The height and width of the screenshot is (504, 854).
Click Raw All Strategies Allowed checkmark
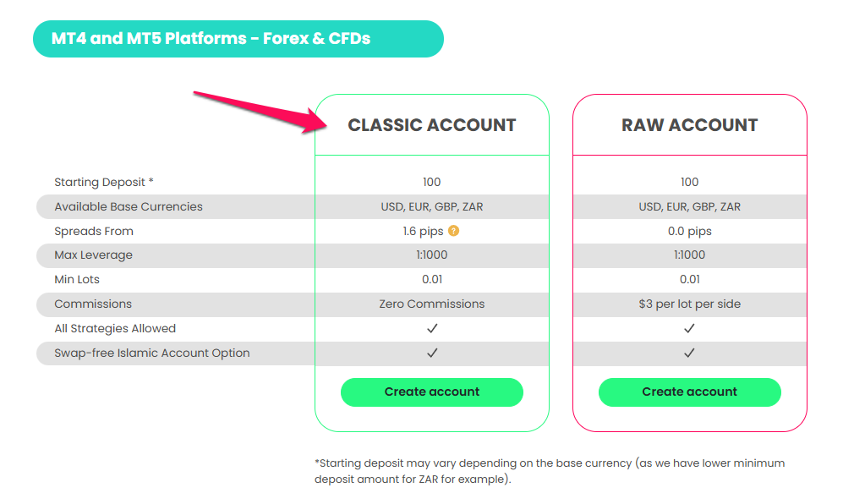[x=689, y=328]
